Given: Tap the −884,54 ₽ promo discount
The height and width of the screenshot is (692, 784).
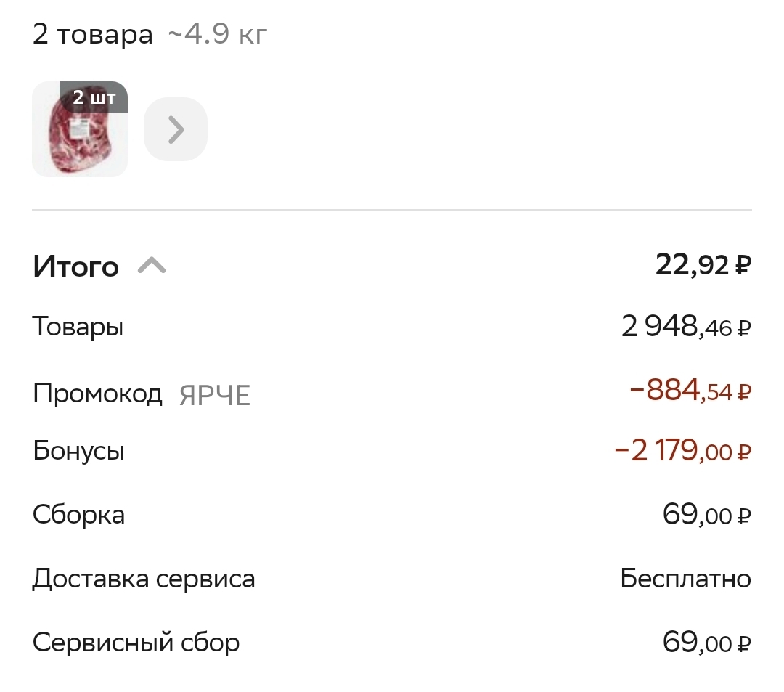Looking at the screenshot, I should (x=690, y=391).
